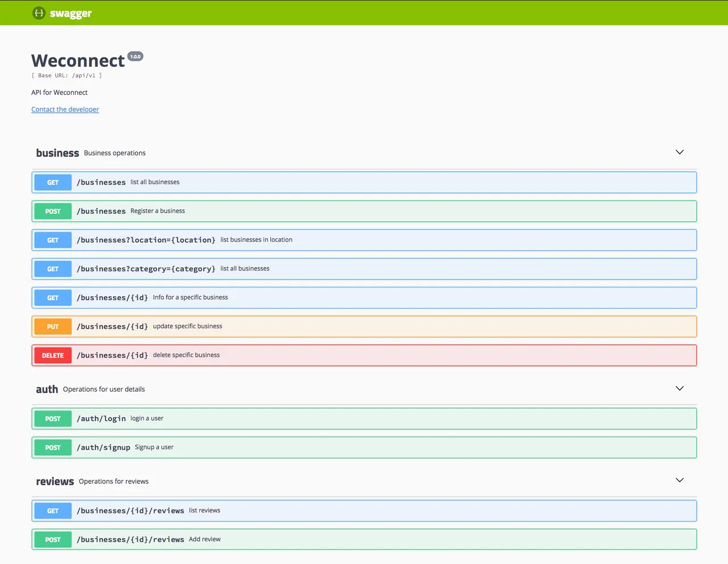Expand DELETE /businesses/{id} endpoint
This screenshot has height=564, width=728.
pyautogui.click(x=364, y=355)
